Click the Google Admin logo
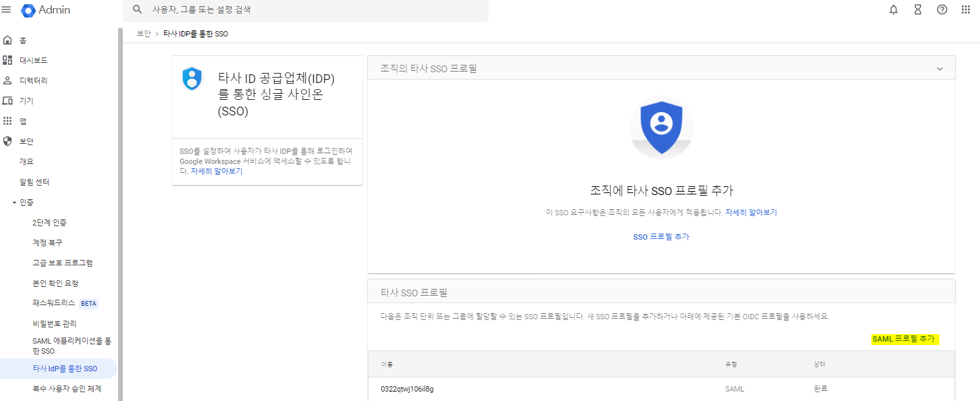980x401 pixels. pyautogui.click(x=45, y=10)
